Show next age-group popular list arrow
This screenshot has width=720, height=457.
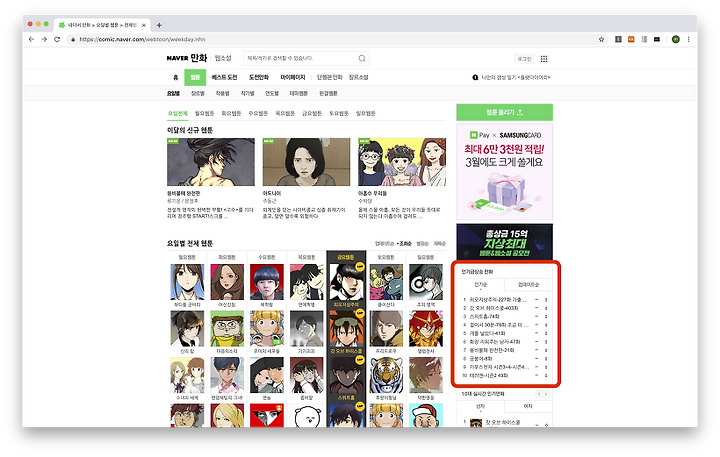[x=546, y=394]
